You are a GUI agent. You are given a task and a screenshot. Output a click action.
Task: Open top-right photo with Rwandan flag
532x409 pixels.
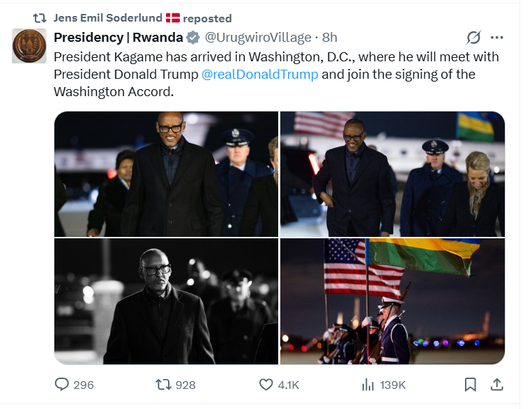tap(392, 174)
